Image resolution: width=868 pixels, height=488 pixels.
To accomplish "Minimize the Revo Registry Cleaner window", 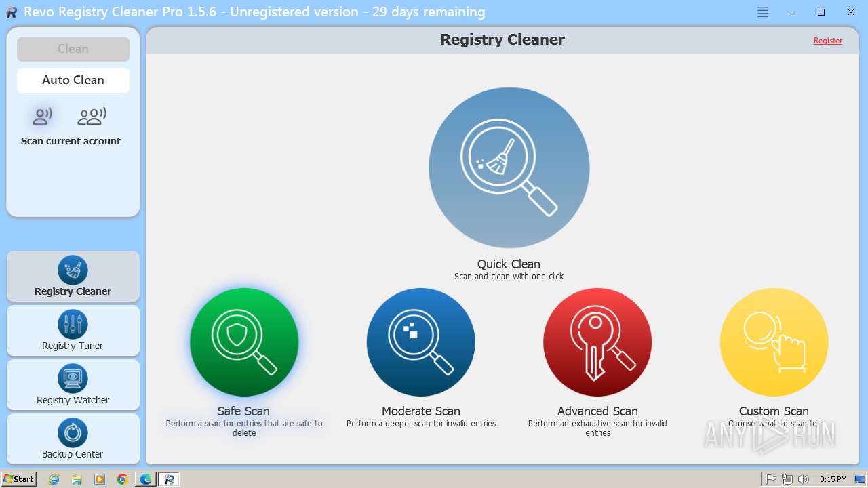I will pyautogui.click(x=791, y=12).
